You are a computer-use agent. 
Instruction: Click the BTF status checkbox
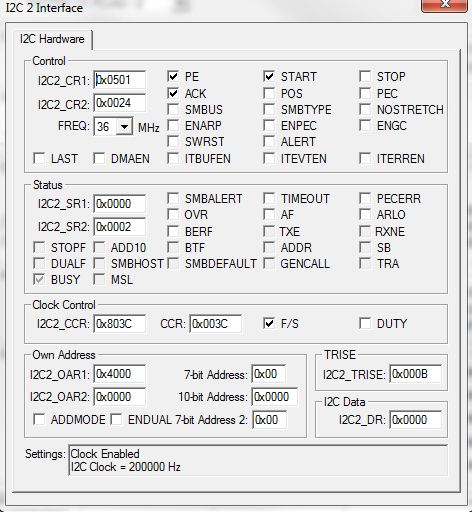point(173,247)
